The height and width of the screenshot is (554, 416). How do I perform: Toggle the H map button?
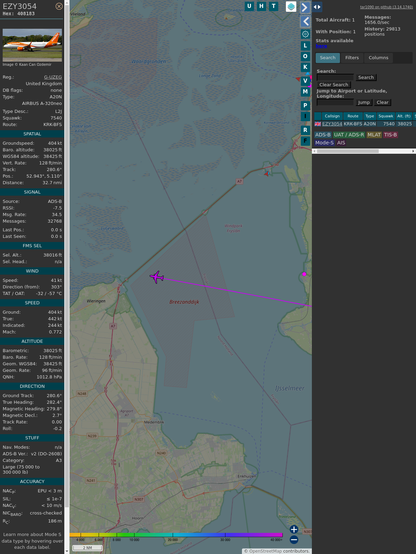coord(261,6)
